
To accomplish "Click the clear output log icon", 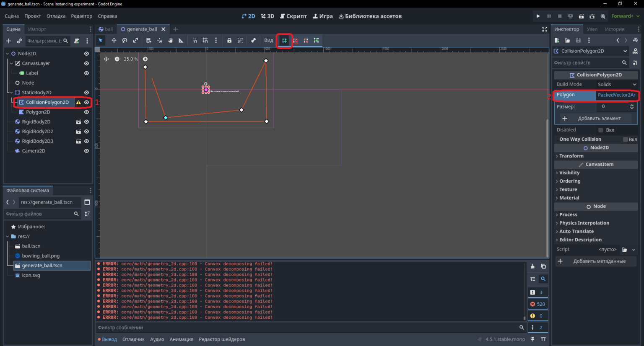I will pyautogui.click(x=532, y=266).
